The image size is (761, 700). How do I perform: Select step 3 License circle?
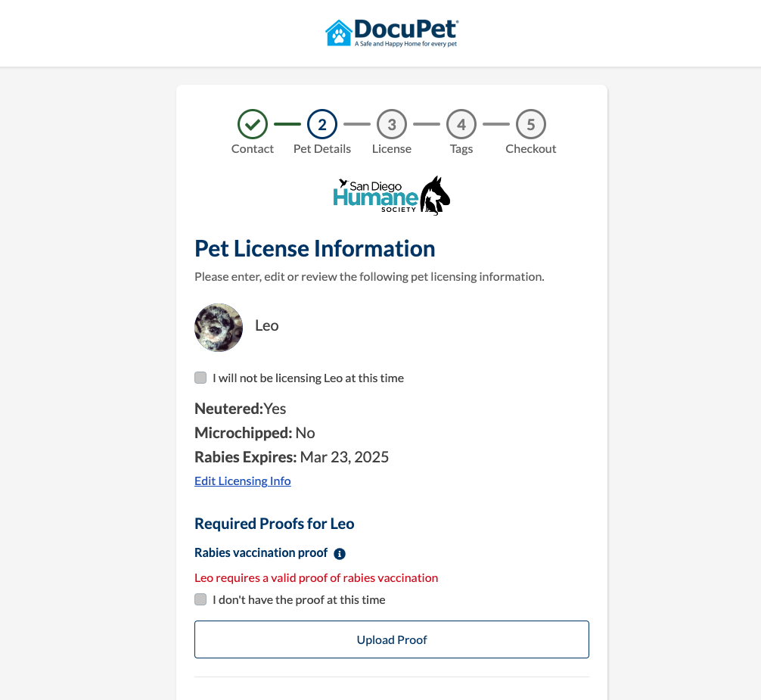coord(392,124)
